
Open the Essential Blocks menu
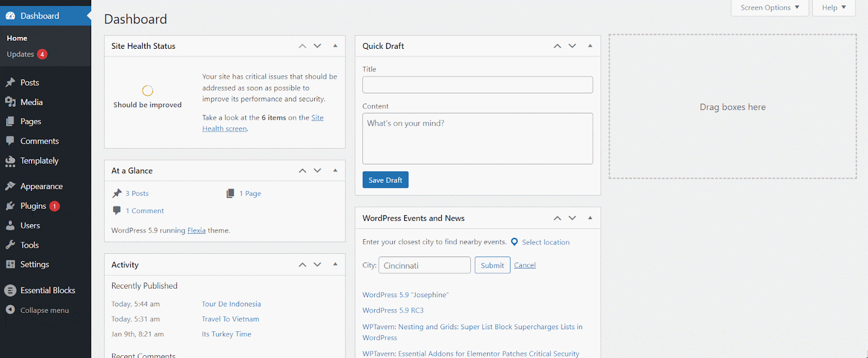[x=46, y=290]
